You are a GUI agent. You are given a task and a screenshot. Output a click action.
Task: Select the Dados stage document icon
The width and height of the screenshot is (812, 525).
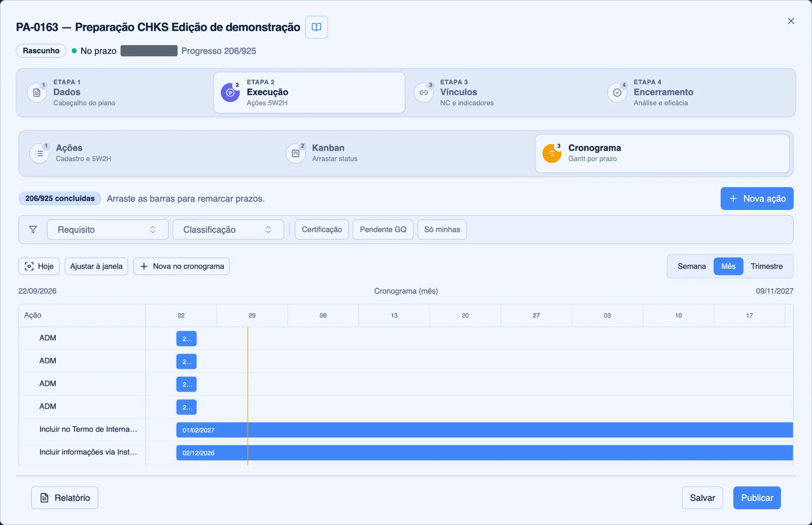pos(37,93)
